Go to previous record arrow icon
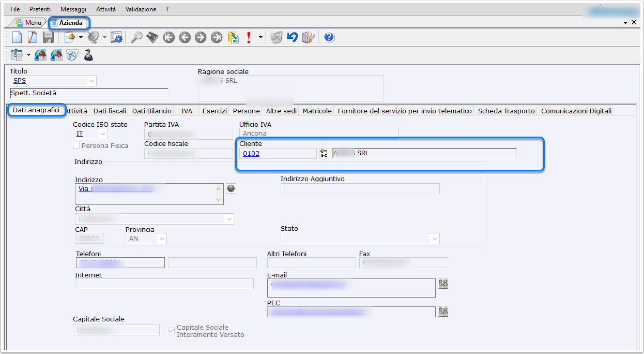The image size is (644, 354). 185,37
